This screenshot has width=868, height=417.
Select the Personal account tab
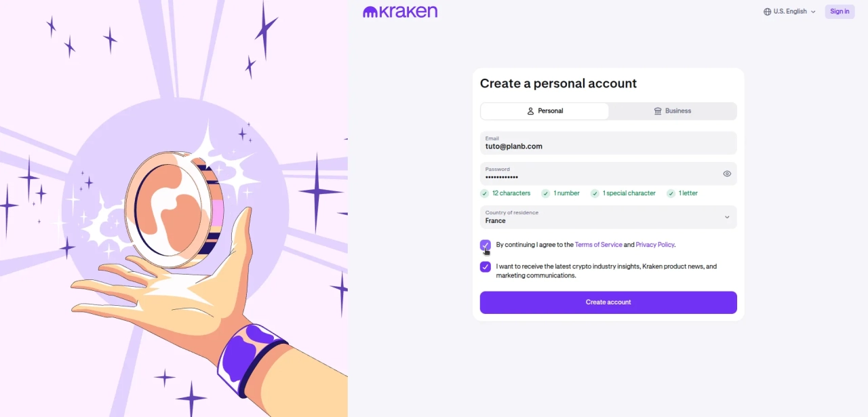pyautogui.click(x=545, y=111)
